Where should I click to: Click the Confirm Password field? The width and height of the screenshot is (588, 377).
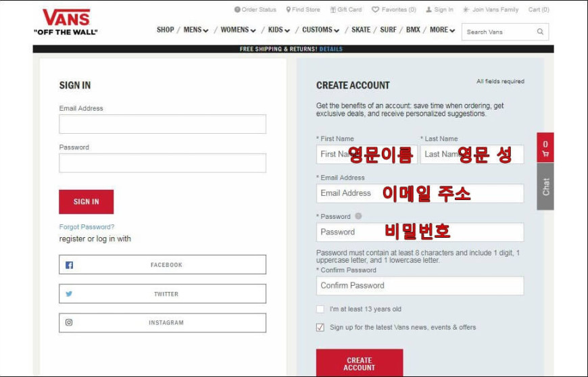pos(420,286)
